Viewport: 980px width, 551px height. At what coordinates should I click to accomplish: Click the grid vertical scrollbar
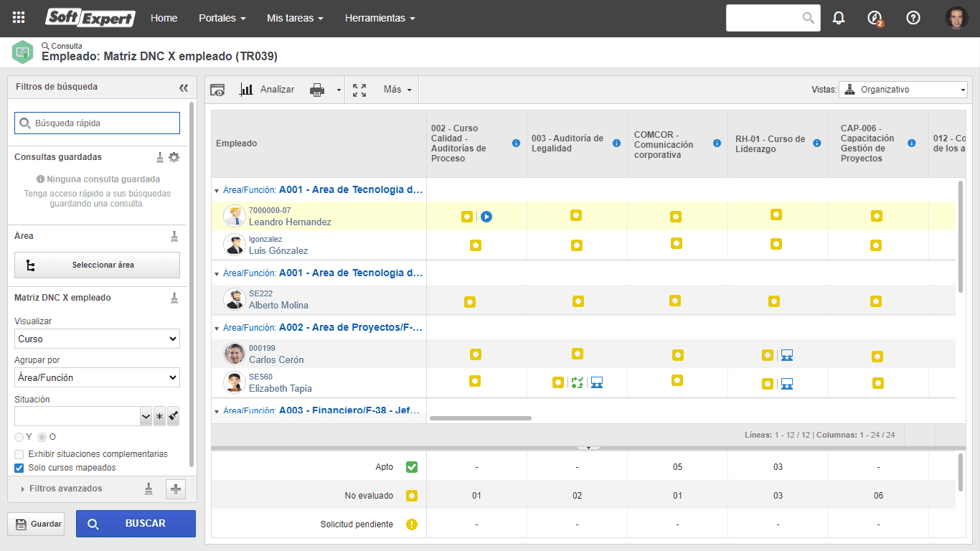[961, 237]
